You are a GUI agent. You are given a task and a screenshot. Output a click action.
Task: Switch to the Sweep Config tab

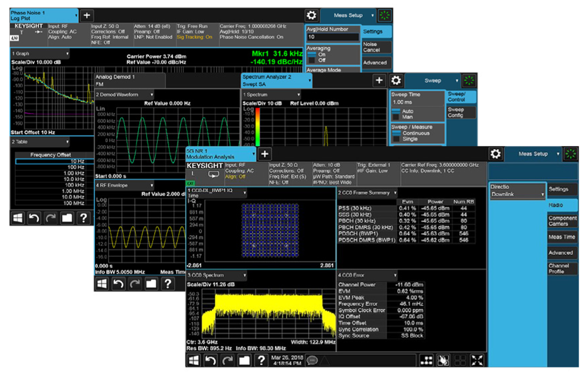tap(461, 113)
